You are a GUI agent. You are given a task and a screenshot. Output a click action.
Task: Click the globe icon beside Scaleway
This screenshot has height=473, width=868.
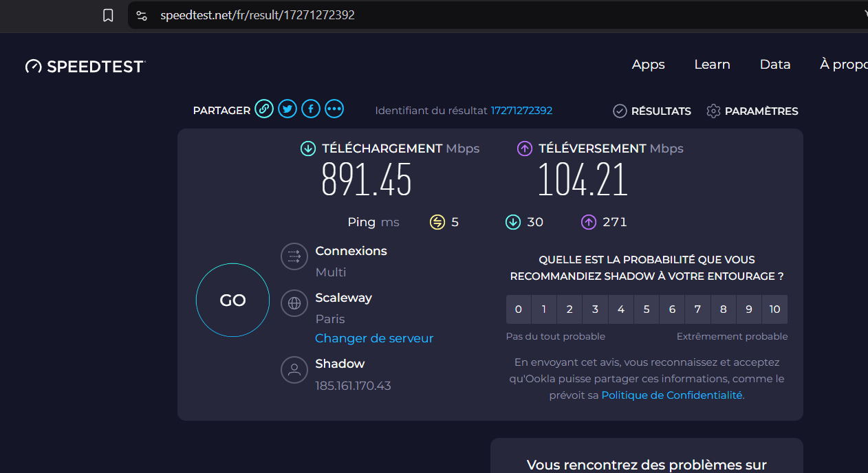pos(294,303)
